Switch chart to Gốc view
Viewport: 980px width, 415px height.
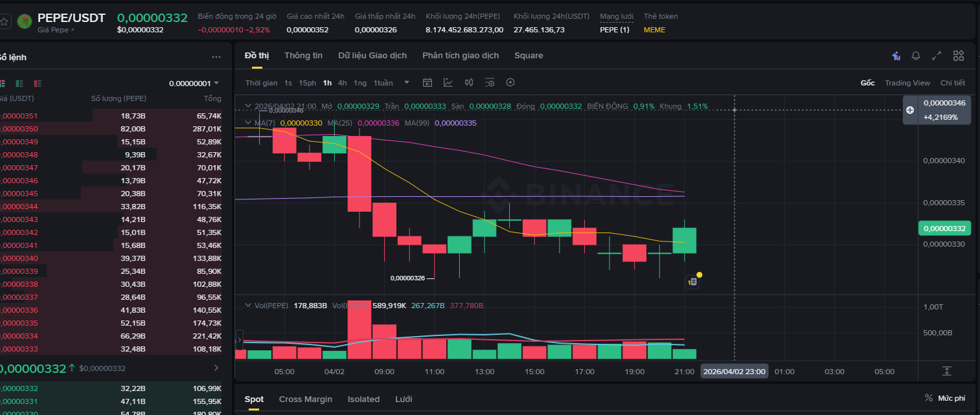tap(867, 83)
